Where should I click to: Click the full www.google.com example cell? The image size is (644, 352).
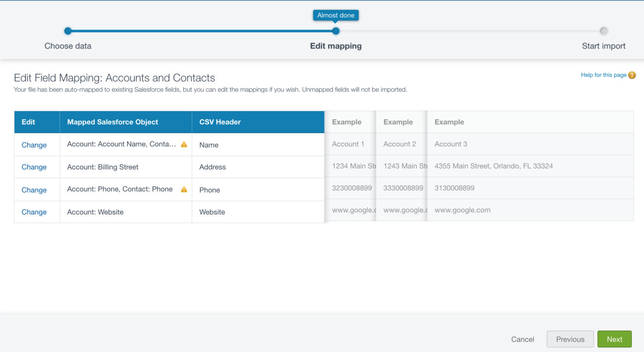coord(530,210)
